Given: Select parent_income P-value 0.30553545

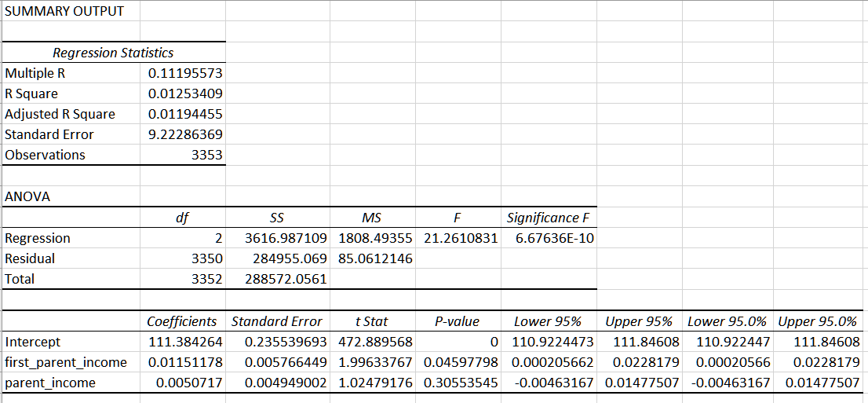Looking at the screenshot, I should 458,383.
